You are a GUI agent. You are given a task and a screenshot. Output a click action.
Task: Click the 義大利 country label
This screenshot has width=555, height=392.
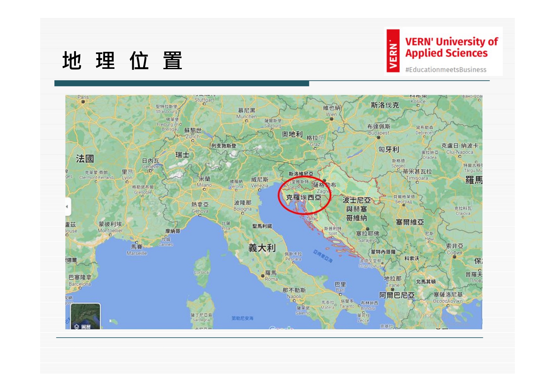262,248
